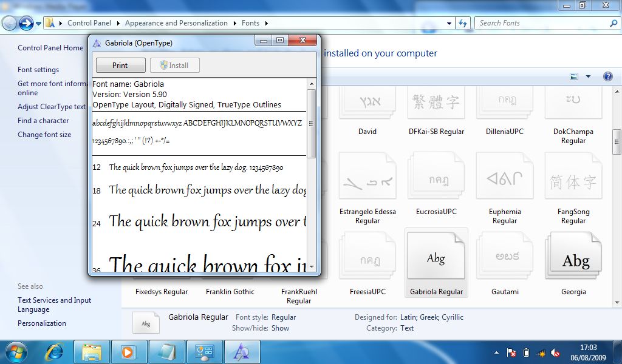Click the Install button in Gabriola window
This screenshot has width=622, height=364.
(x=174, y=66)
